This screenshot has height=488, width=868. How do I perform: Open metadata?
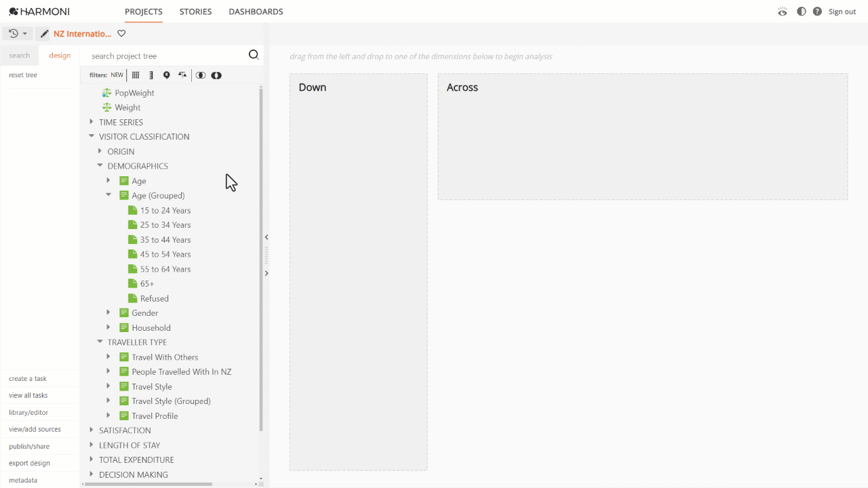click(x=23, y=480)
